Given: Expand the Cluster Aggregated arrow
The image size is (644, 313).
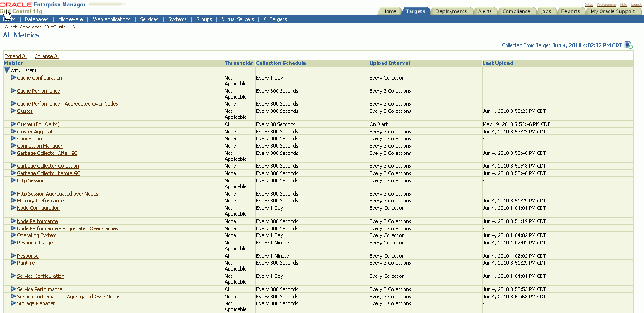Looking at the screenshot, I should (13, 132).
